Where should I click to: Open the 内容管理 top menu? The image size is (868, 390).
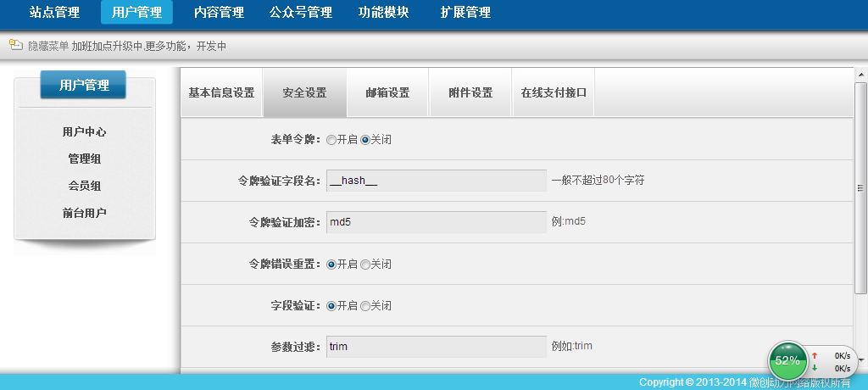tap(219, 12)
